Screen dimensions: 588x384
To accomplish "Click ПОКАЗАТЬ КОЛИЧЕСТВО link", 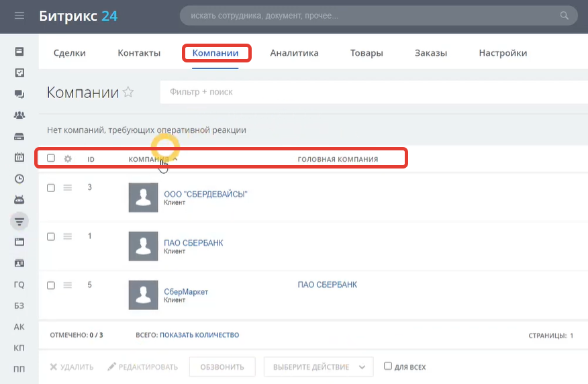I will point(199,335).
